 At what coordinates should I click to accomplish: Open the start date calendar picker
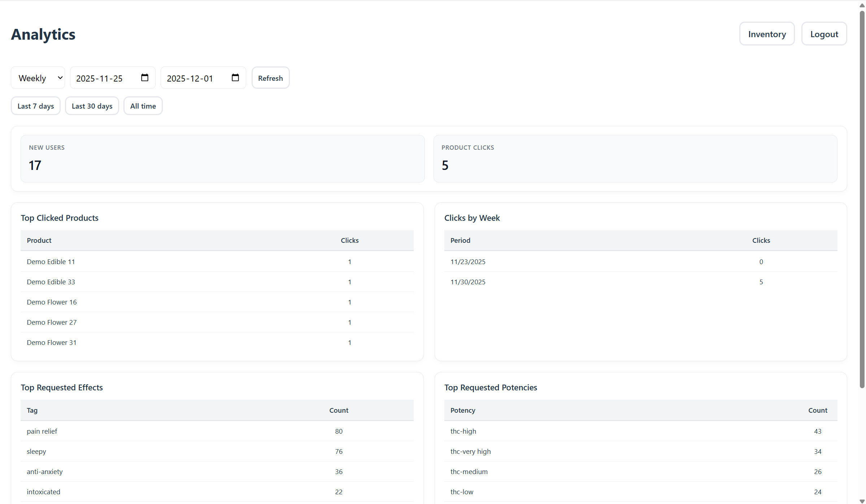coord(144,78)
